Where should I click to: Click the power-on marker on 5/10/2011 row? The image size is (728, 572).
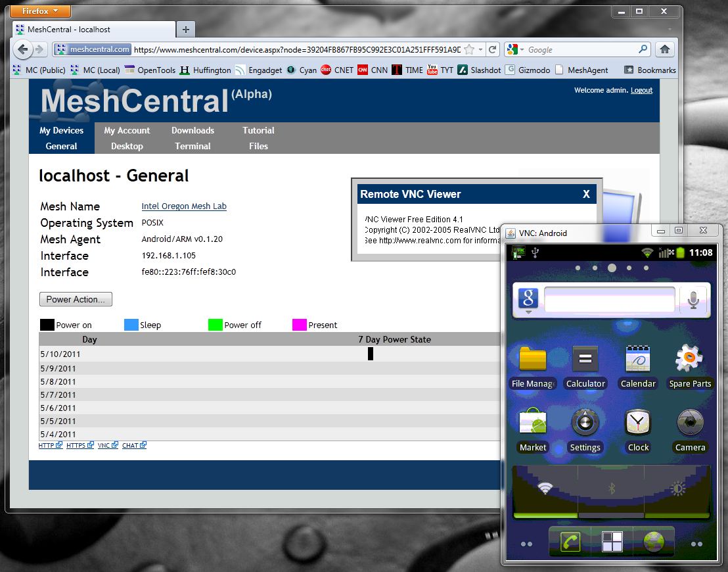click(x=370, y=354)
